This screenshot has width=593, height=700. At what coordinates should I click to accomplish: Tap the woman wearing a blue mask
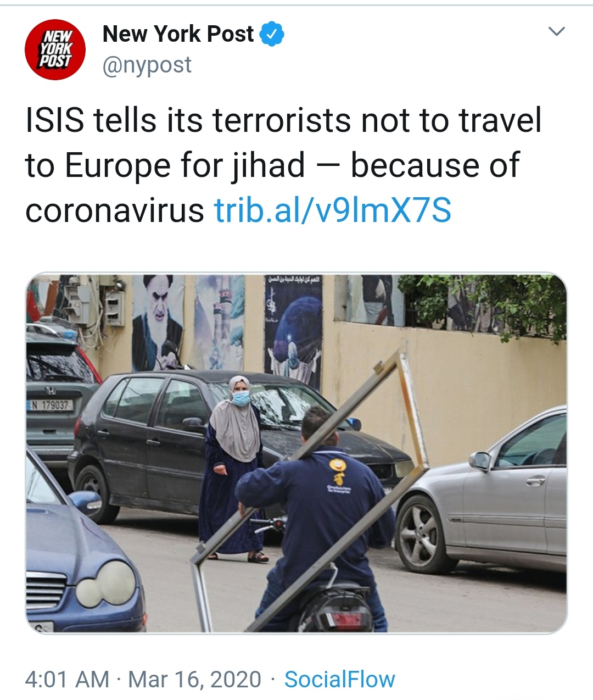click(x=233, y=467)
